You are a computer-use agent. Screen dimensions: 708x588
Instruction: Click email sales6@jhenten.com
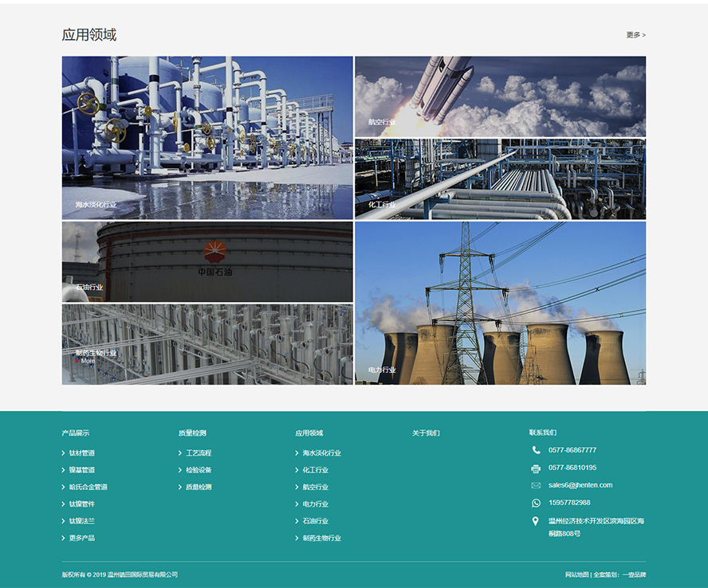click(x=580, y=485)
